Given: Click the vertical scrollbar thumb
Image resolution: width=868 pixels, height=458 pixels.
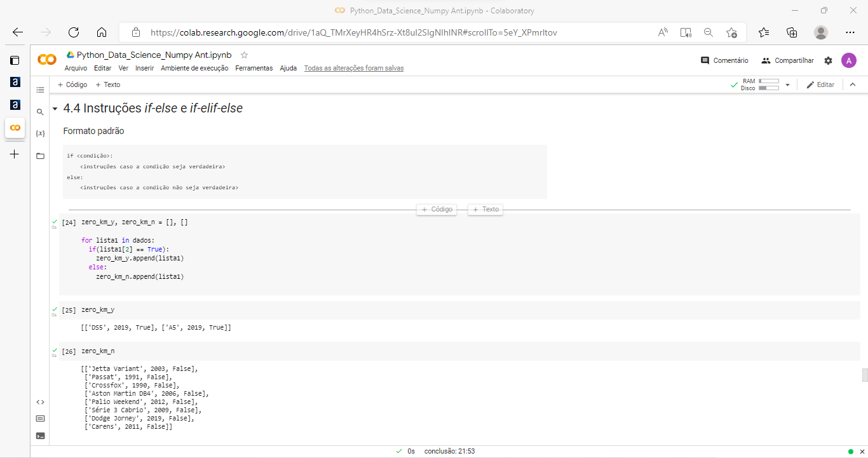Looking at the screenshot, I should click(864, 375).
